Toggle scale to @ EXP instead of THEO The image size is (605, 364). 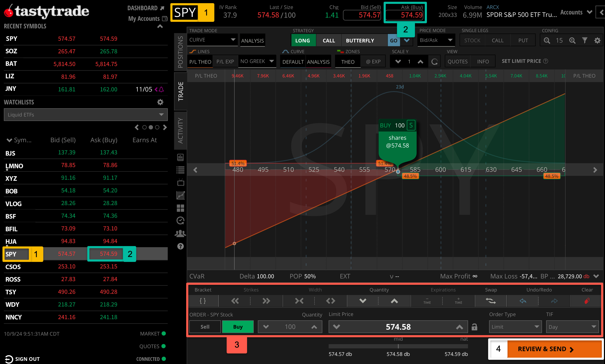[373, 61]
